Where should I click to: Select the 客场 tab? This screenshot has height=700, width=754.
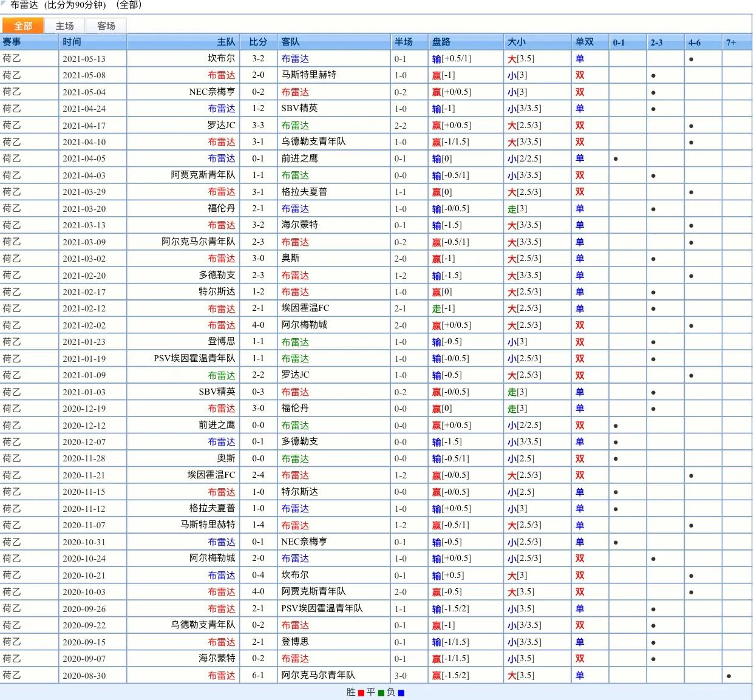(106, 25)
